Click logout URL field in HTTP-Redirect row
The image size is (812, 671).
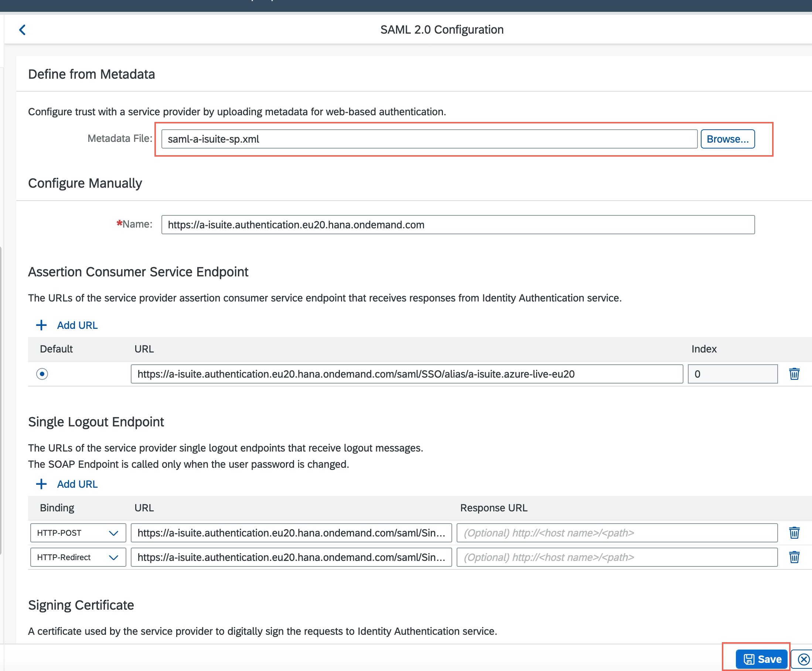(291, 557)
